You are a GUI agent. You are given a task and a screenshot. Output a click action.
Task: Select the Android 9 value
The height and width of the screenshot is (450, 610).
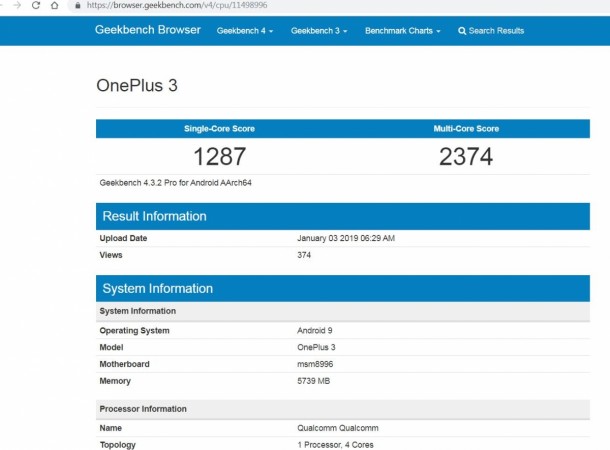(x=315, y=331)
